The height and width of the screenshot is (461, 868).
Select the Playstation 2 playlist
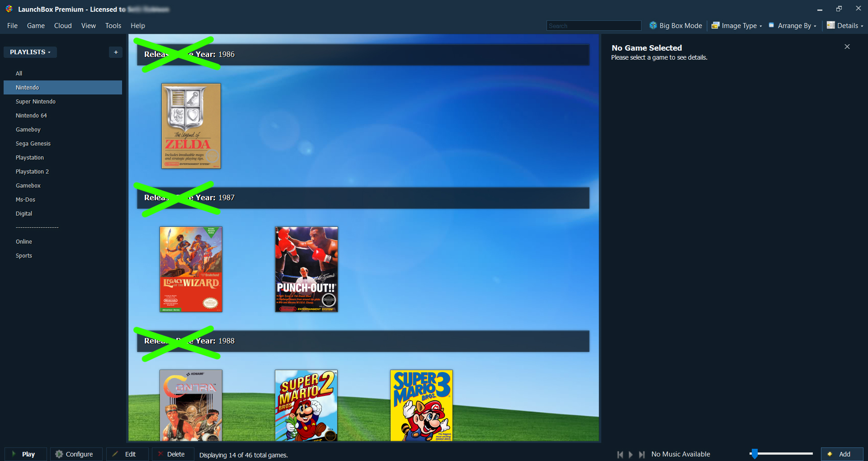point(63,171)
